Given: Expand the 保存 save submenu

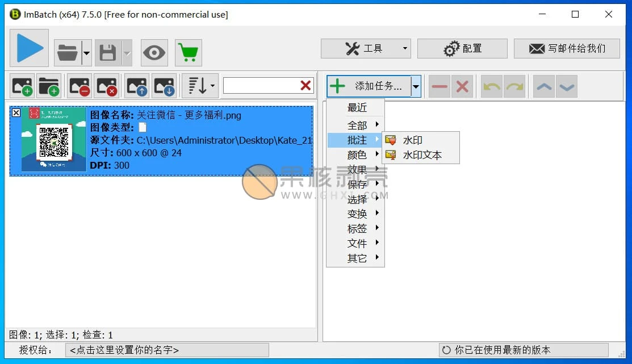Looking at the screenshot, I should pyautogui.click(x=355, y=184).
